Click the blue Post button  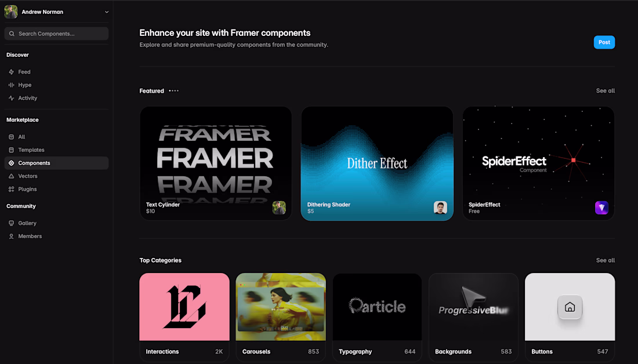(604, 42)
